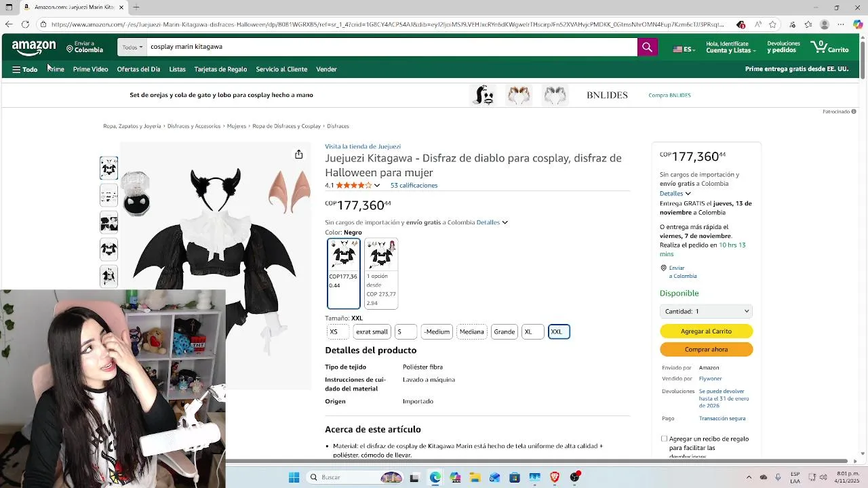Select the third product thumbnail

pyautogui.click(x=108, y=222)
